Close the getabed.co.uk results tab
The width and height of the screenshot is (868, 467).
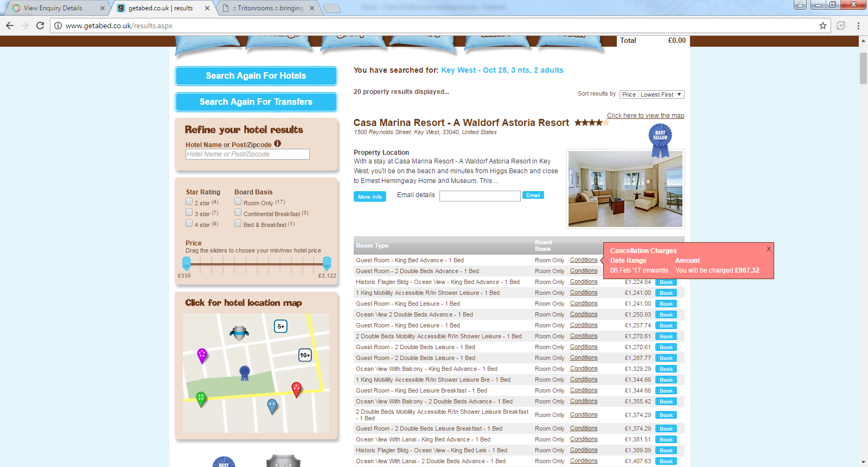(x=207, y=8)
